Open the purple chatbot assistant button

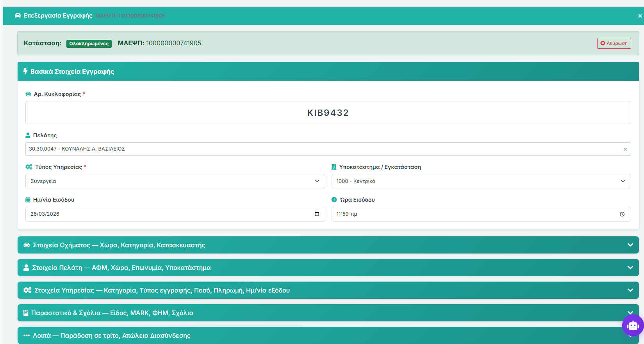(633, 325)
